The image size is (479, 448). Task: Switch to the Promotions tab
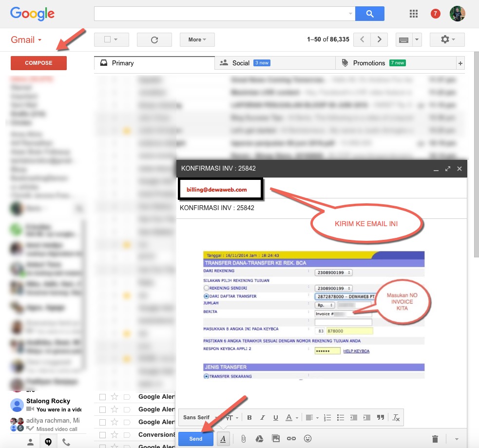pyautogui.click(x=395, y=63)
